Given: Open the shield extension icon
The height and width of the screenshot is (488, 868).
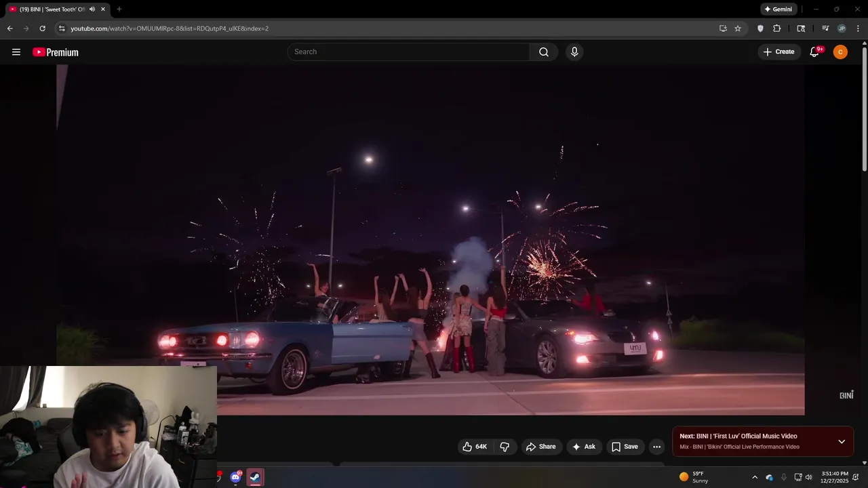Looking at the screenshot, I should pos(760,28).
